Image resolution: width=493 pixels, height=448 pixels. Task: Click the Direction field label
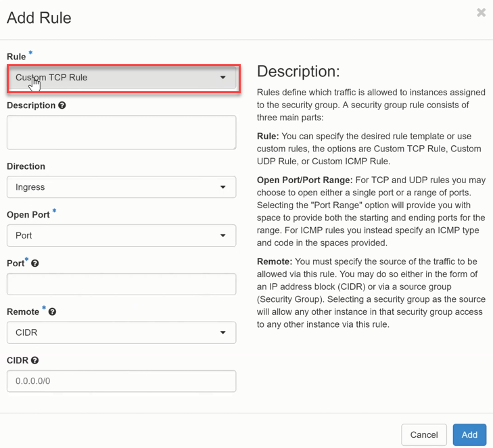26,166
